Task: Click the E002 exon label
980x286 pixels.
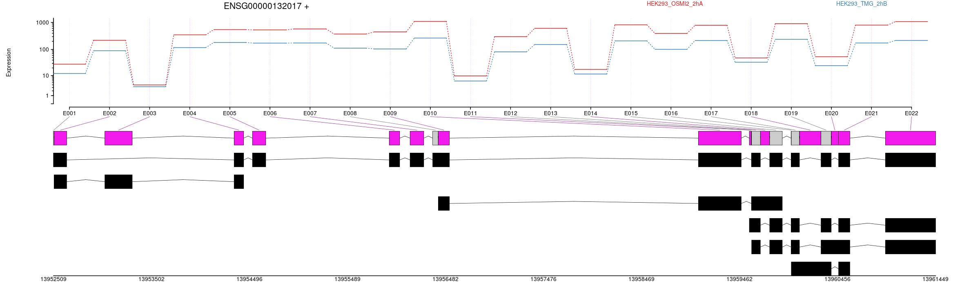Action: tap(109, 113)
